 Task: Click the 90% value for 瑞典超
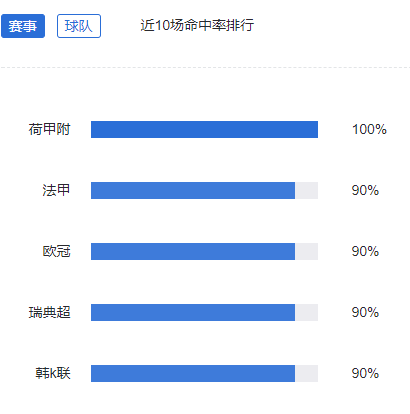tap(365, 312)
